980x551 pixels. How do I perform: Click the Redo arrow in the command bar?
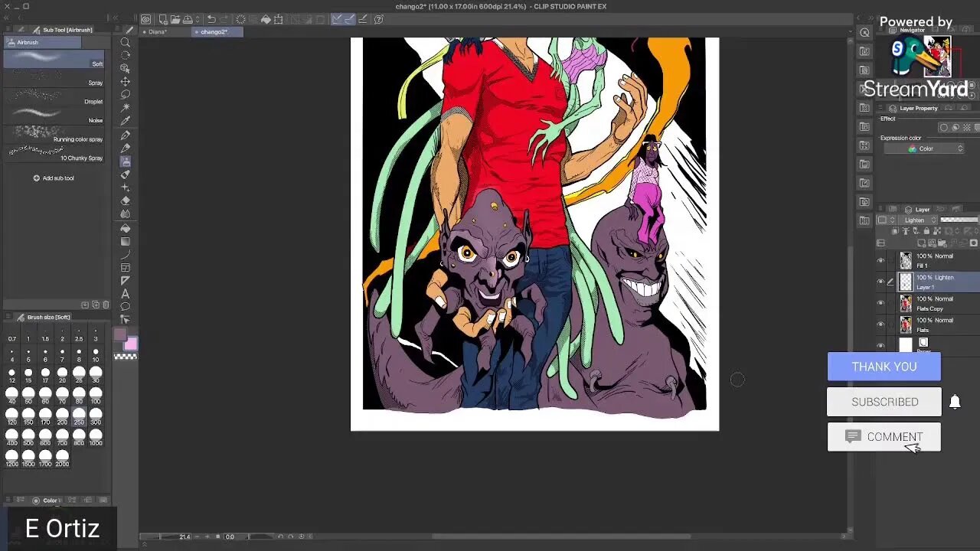[224, 19]
